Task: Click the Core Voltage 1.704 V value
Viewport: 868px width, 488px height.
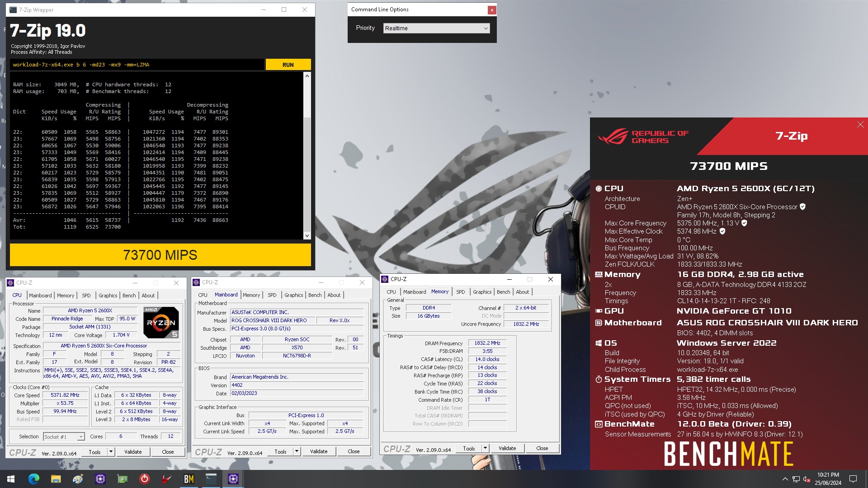Action: [121, 335]
